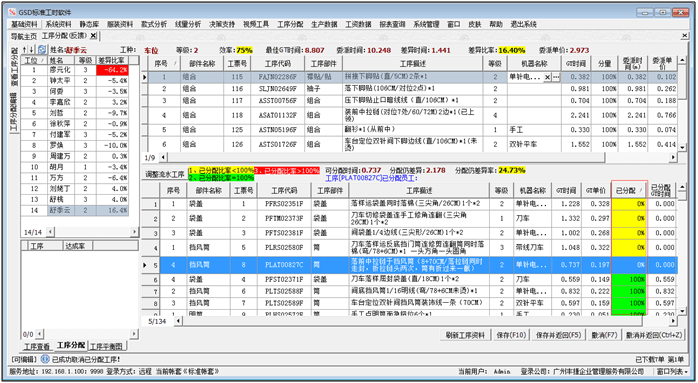Click the 调整流水工序 button

[x=165, y=174]
